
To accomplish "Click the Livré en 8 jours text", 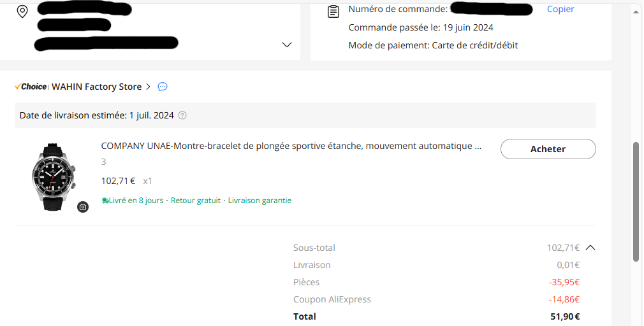I will pos(136,201).
